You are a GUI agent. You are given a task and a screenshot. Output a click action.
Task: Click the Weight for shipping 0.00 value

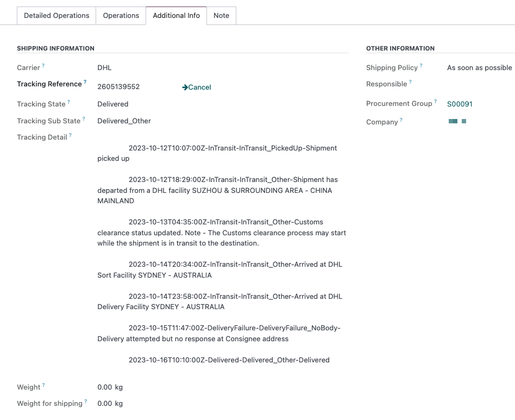[110, 404]
